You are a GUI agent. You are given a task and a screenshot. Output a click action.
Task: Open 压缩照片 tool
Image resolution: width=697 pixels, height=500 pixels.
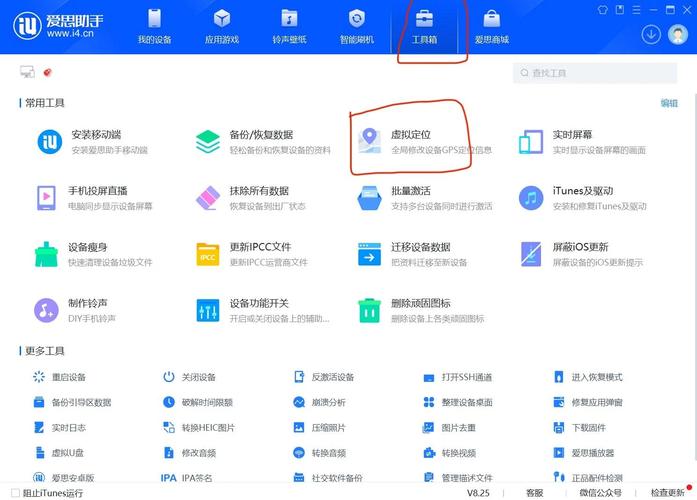point(319,428)
